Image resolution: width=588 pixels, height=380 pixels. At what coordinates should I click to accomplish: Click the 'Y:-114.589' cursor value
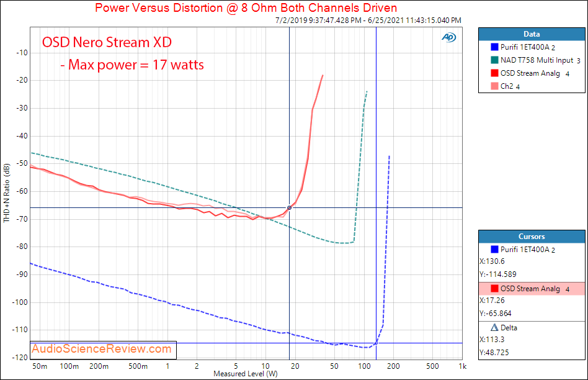[498, 274]
